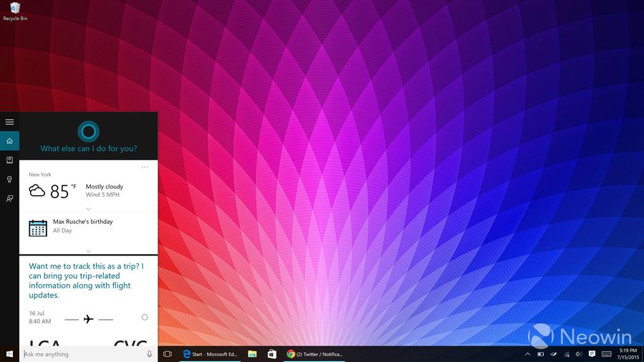Click the microphone icon in search box
Viewport: 644px width, 362px height.
150,354
